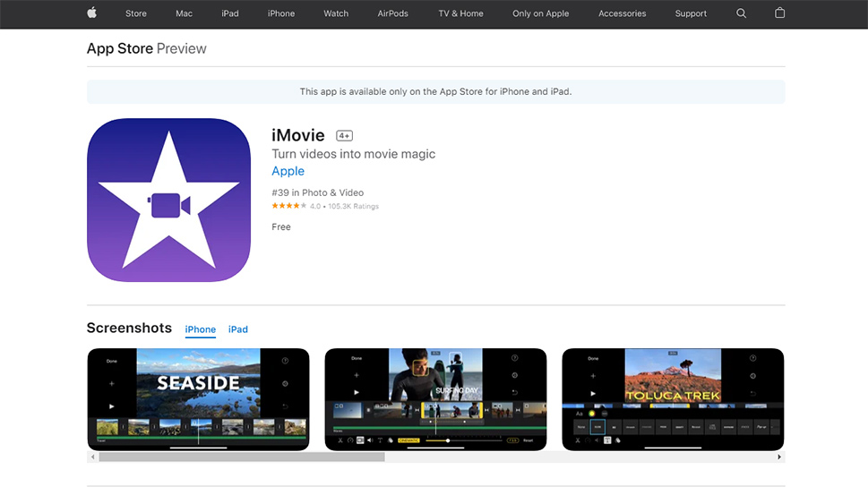868x495 pixels.
Task: Click #39 in Photo & Video ranking
Action: pos(317,192)
